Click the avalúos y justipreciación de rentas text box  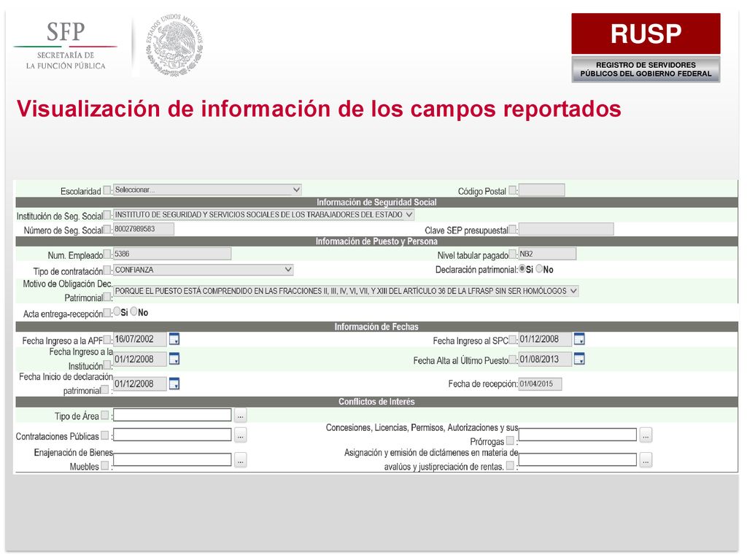tap(578, 459)
